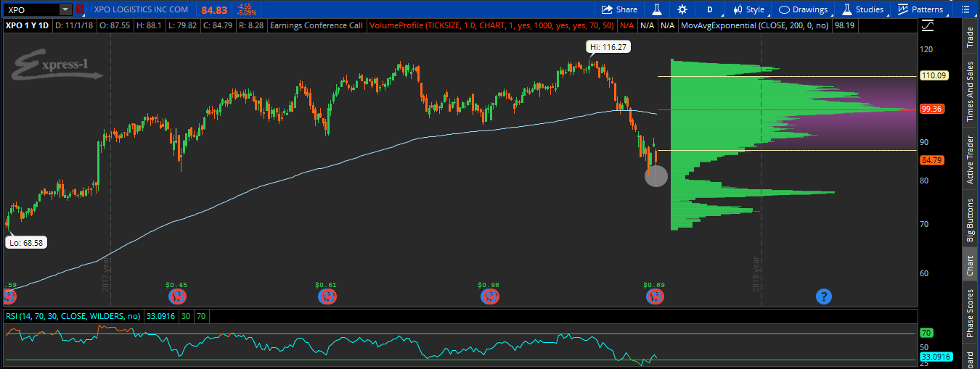Viewport: 980px width, 369px height.
Task: Switch to the Trade side tab
Action: point(969,37)
